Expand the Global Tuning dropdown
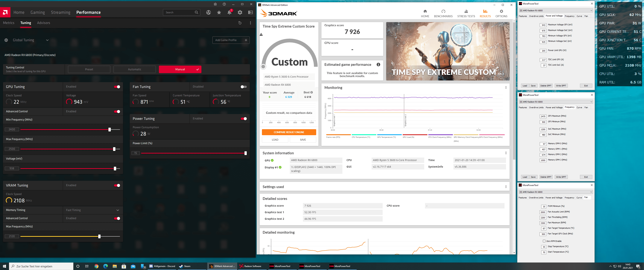 pos(47,40)
